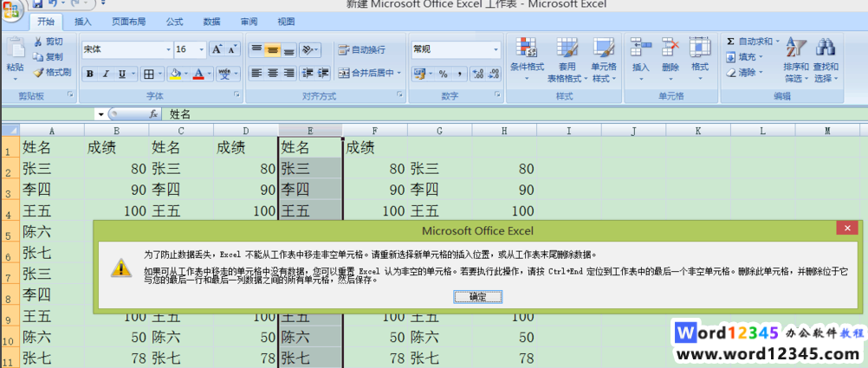Viewport: 868px width, 368px height.
Task: Toggle center text horizontally
Action: point(272,73)
